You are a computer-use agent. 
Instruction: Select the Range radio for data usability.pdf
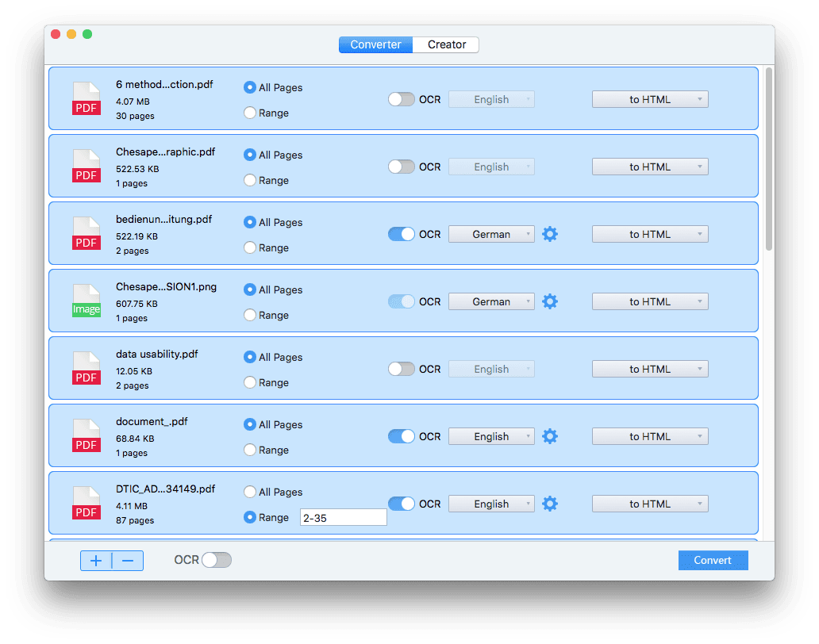click(x=248, y=382)
